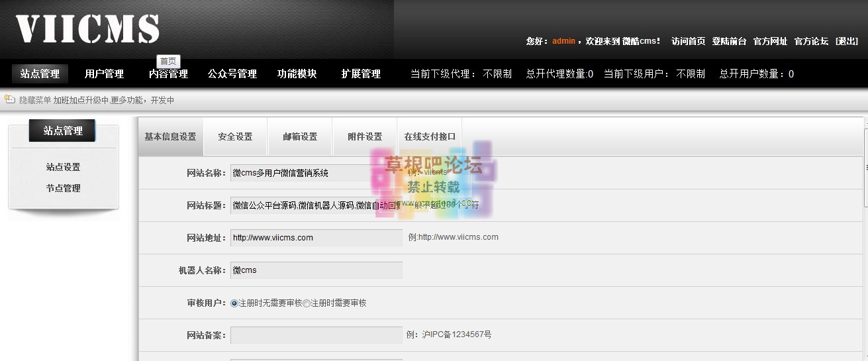868x361 pixels.
Task: Click the 访问首页 link
Action: 688,41
